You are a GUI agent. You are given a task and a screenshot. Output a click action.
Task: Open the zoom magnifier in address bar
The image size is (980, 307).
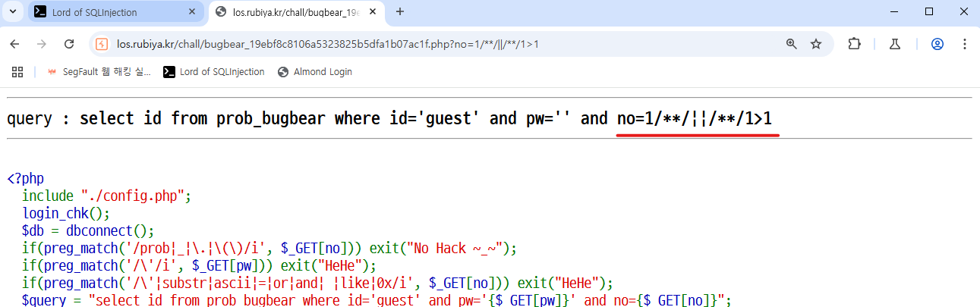pos(792,44)
